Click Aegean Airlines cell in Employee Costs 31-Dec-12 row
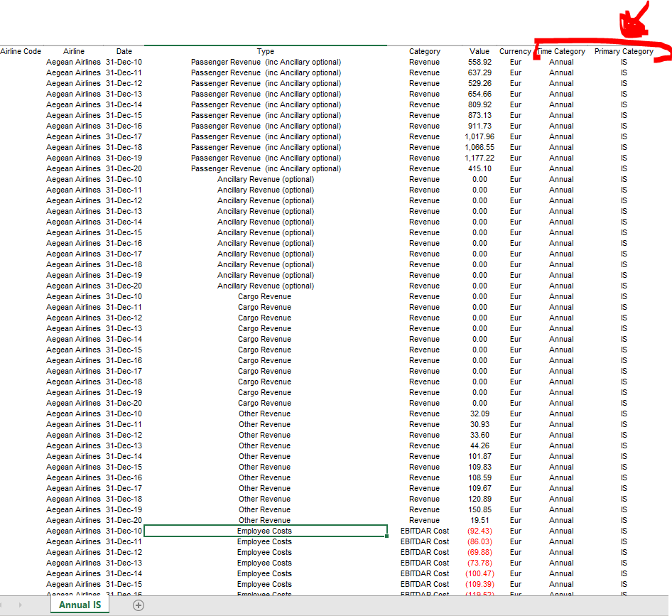 (73, 553)
